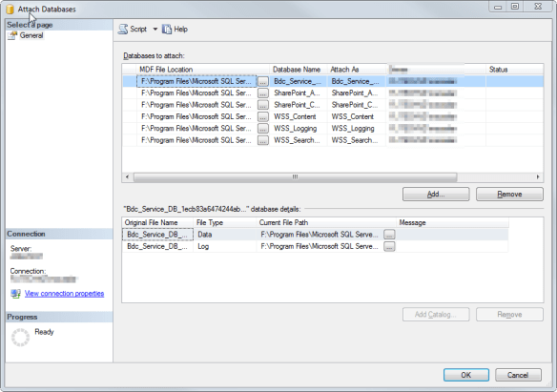Open View connection properties link
Image resolution: width=557 pixels, height=392 pixels.
tap(64, 294)
